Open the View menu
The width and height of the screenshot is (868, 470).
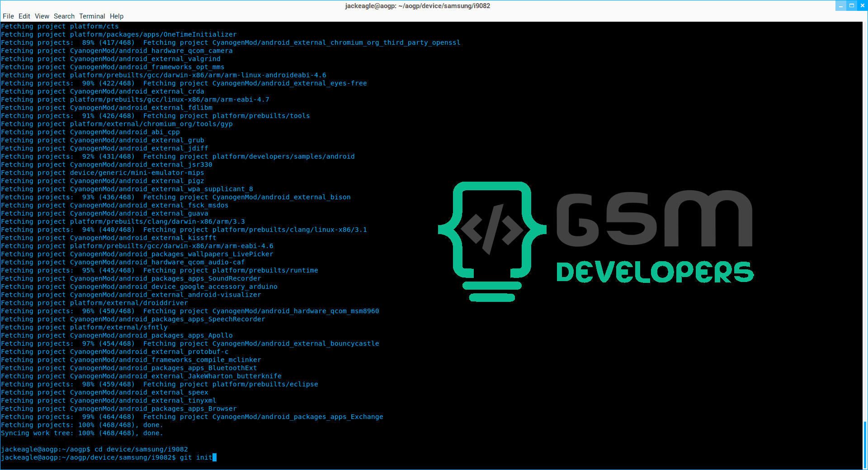click(x=42, y=16)
